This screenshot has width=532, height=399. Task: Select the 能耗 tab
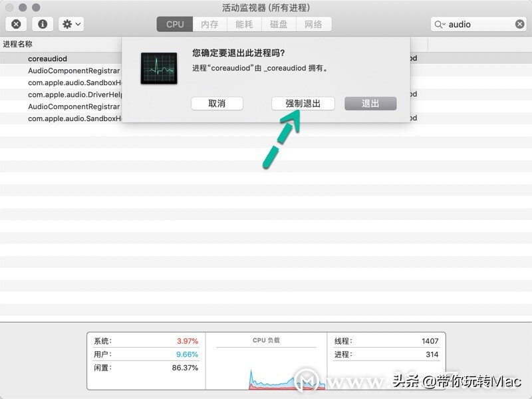(244, 24)
